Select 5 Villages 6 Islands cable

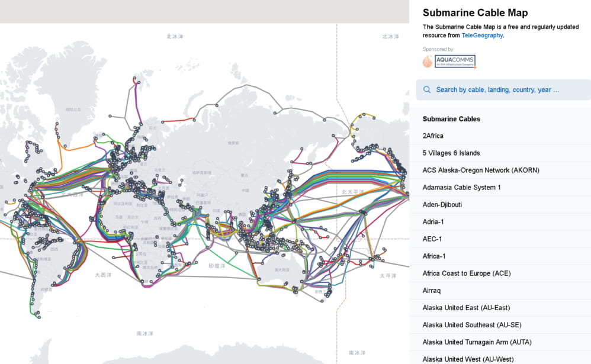(x=500, y=153)
